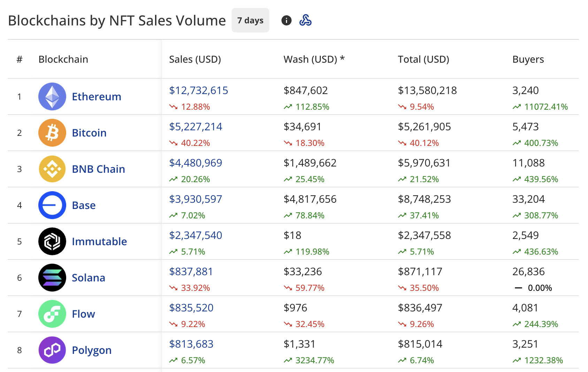Click Bitcoin sales value $5,227,214
Image resolution: width=588 pixels, height=372 pixels.
tap(196, 127)
